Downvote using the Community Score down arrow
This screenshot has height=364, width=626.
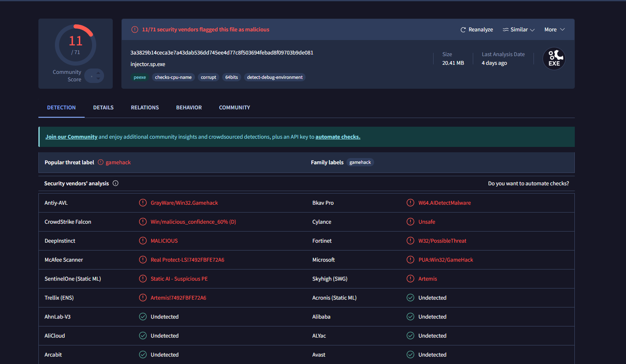click(x=98, y=78)
